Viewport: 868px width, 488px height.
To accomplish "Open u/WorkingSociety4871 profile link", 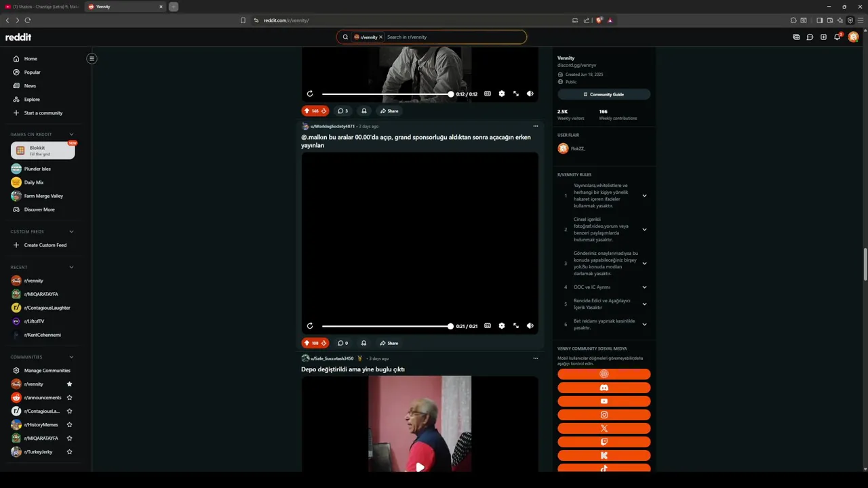I will 332,127.
